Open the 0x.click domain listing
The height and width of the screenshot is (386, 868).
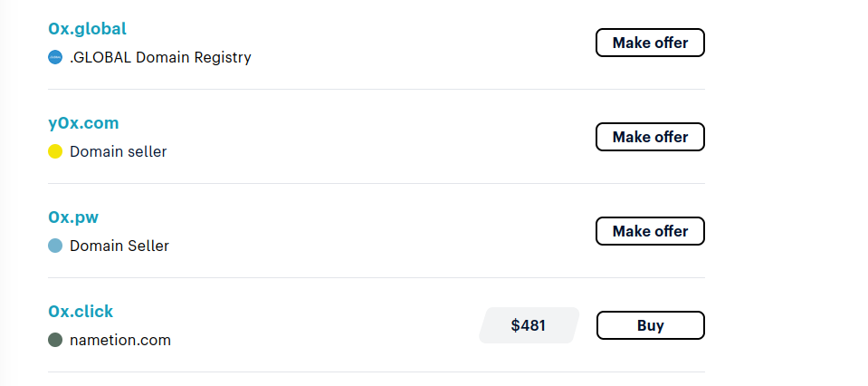point(81,311)
